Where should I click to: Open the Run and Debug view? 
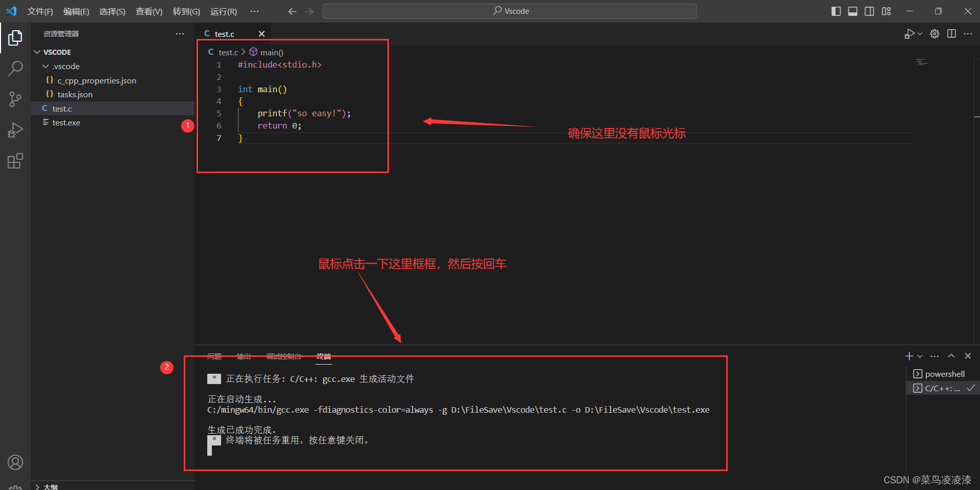[15, 130]
